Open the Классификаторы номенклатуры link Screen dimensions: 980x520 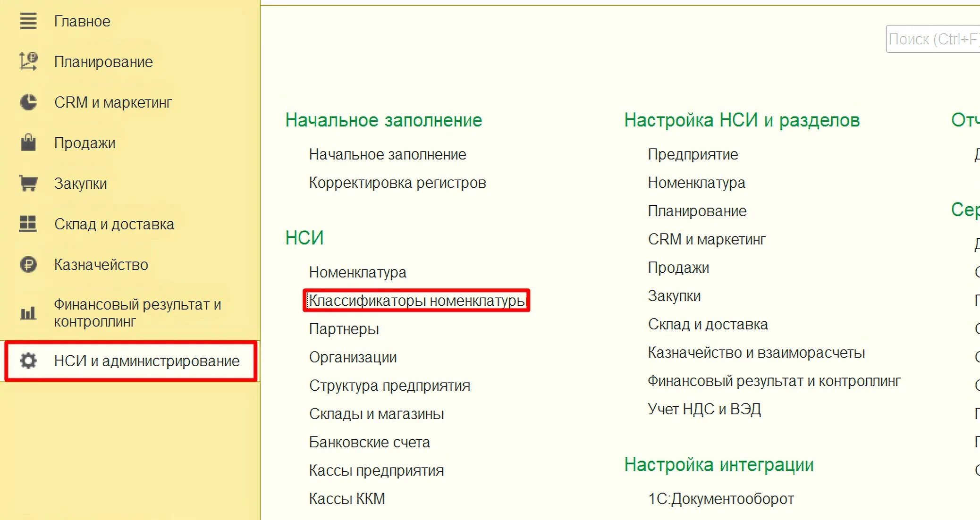[416, 301]
